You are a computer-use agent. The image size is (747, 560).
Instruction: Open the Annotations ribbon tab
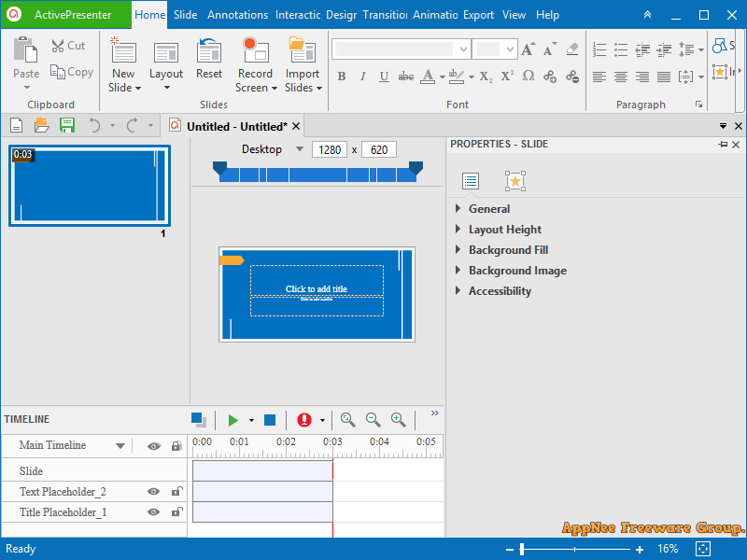click(237, 15)
